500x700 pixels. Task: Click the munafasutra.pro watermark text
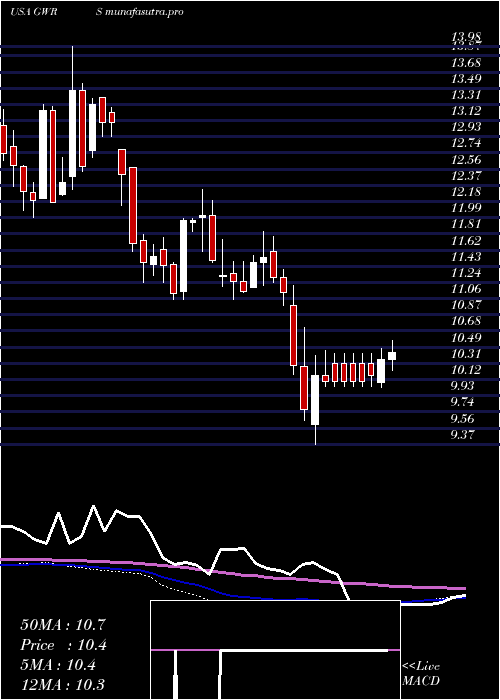pyautogui.click(x=145, y=12)
